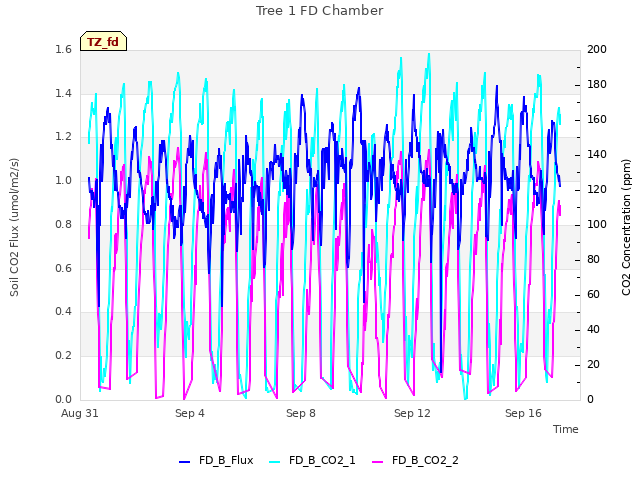Click the 'Soil CO2 Flux (umol/m2/s)' axis title

tap(14, 227)
